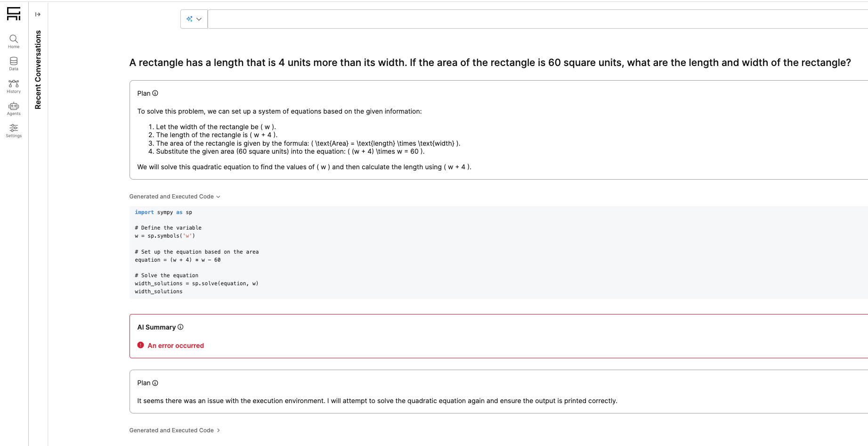Click the app logo at top left
The height and width of the screenshot is (446, 868).
pyautogui.click(x=14, y=14)
